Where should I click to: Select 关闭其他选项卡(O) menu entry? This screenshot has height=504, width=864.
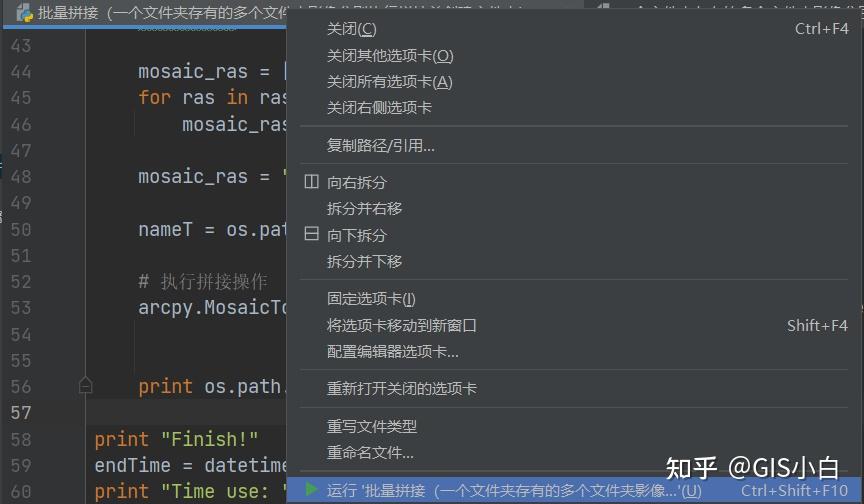click(x=574, y=56)
